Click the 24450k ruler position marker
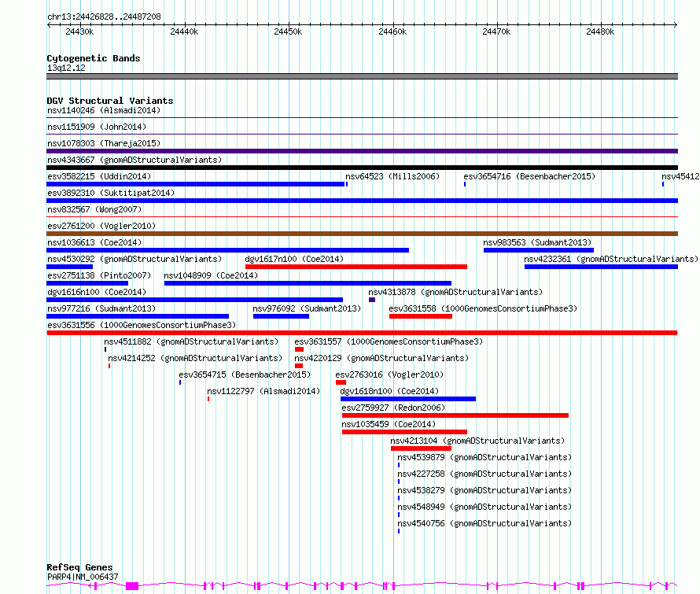700x594 pixels. (x=288, y=31)
